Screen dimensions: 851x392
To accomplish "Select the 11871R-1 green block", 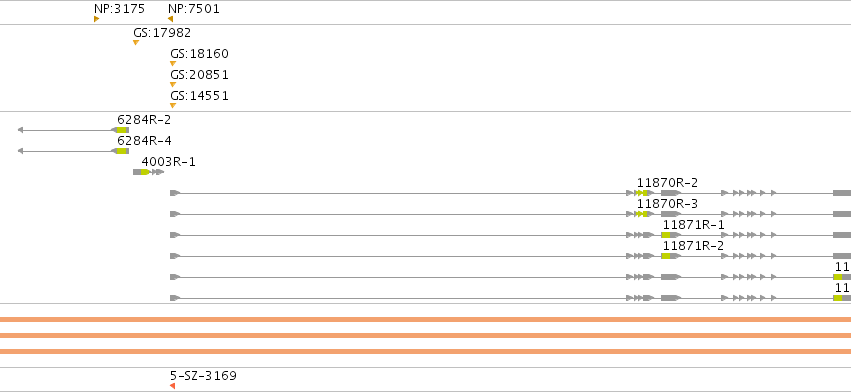I will (x=666, y=235).
